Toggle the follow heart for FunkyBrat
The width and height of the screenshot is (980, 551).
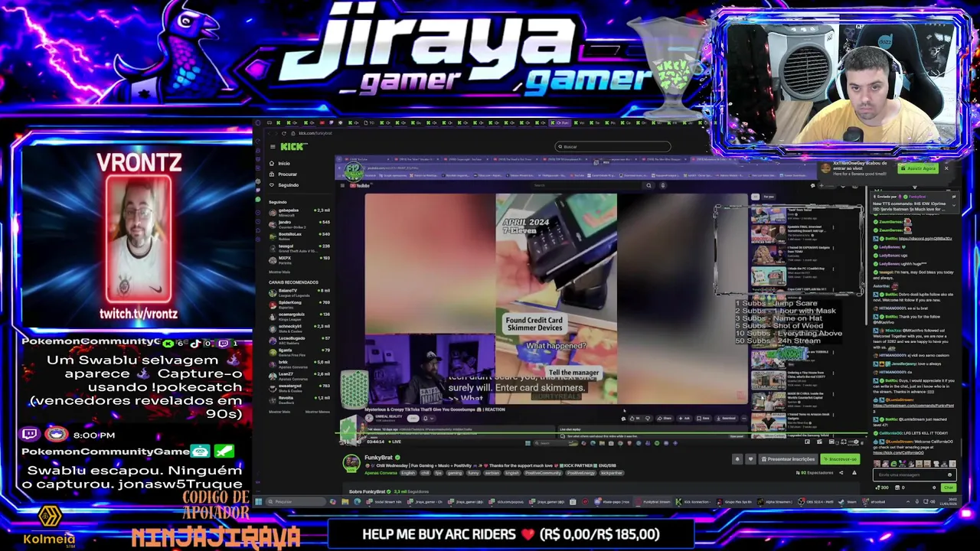click(750, 459)
